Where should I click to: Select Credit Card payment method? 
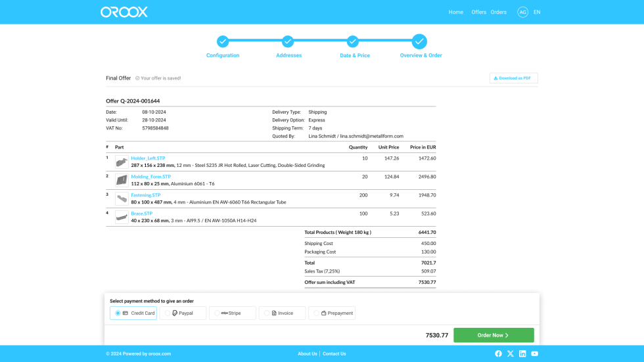click(133, 313)
